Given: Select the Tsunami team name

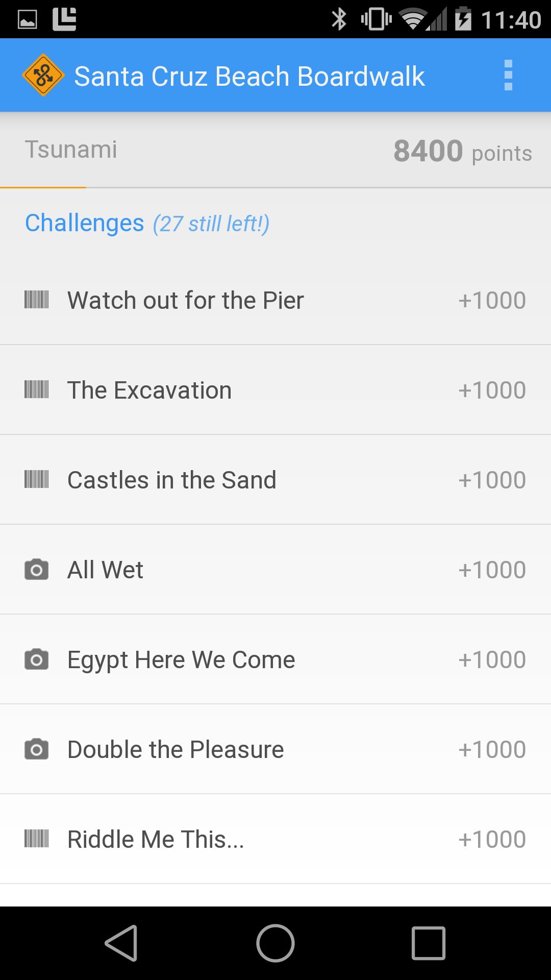Looking at the screenshot, I should 71,150.
